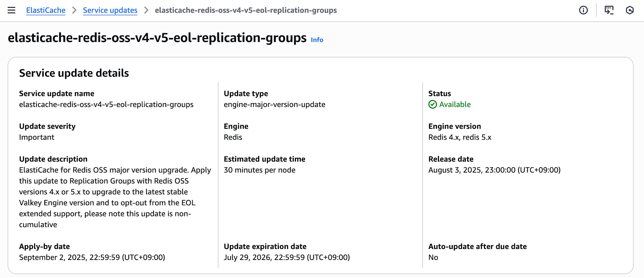Click the Auto-update 'No' value
This screenshot has height=278, width=644.
point(433,257)
